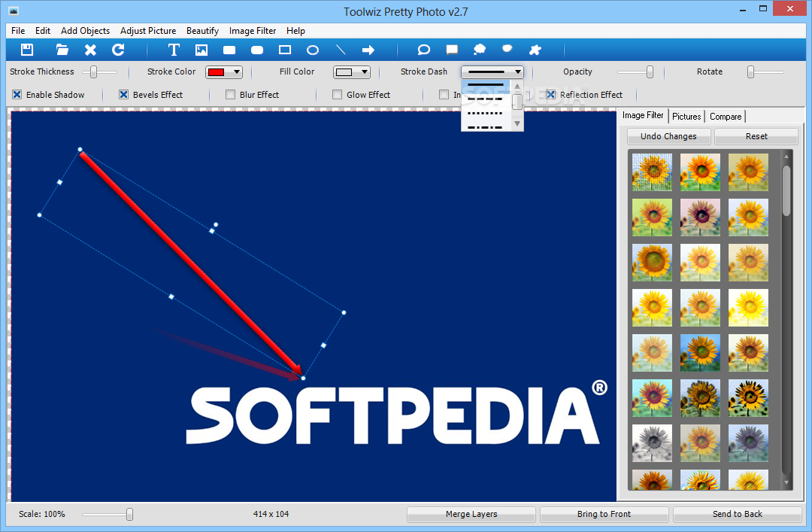Click the Merge Layers button
812x532 pixels.
[471, 515]
